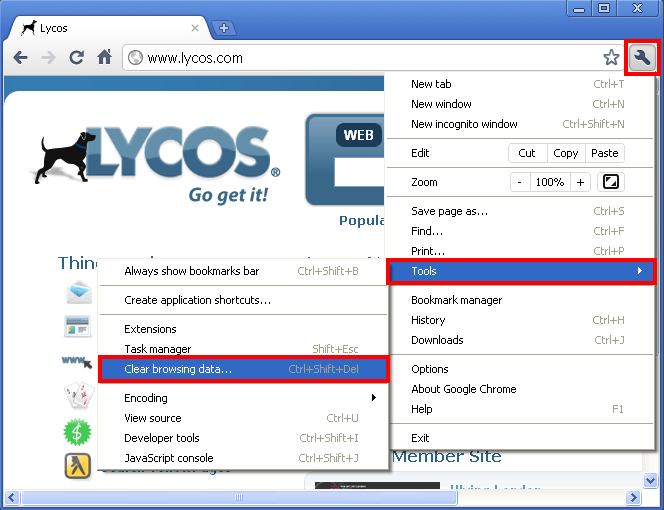Screen dimensions: 664x510
Task: Open a new tab with plus button
Action: point(224,28)
